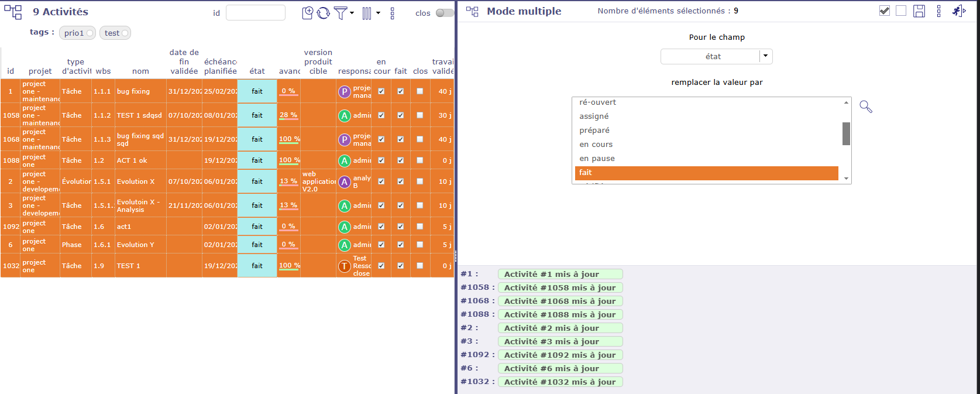Viewport: 980px width, 394px height.
Task: Choose 'assigné' from the status list
Action: coord(594,117)
